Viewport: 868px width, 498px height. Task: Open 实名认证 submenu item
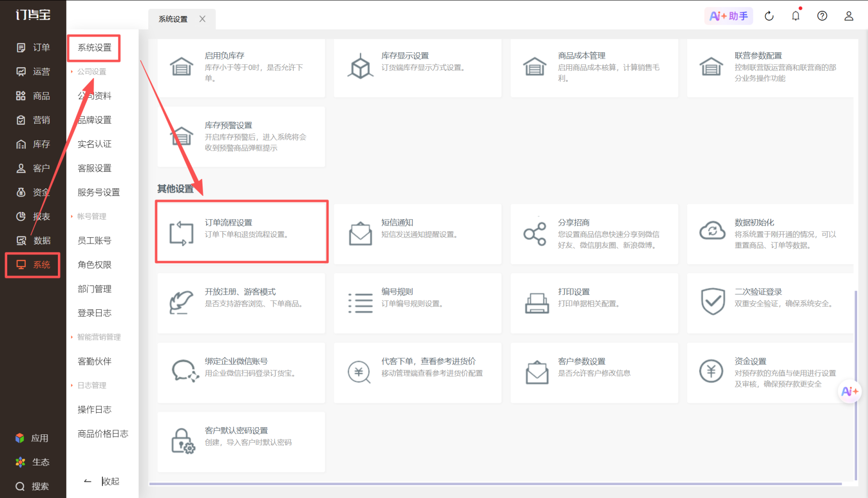tap(95, 144)
